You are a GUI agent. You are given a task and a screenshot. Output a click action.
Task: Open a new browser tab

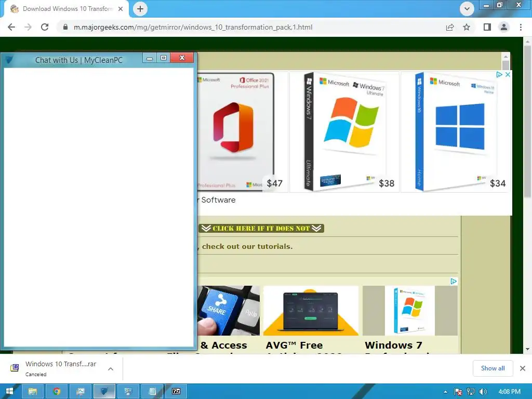point(140,9)
